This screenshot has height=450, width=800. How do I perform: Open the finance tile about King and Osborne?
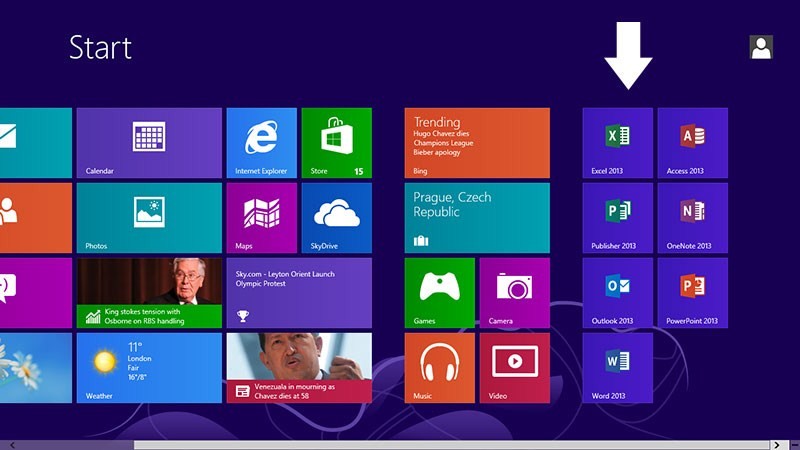coord(149,293)
